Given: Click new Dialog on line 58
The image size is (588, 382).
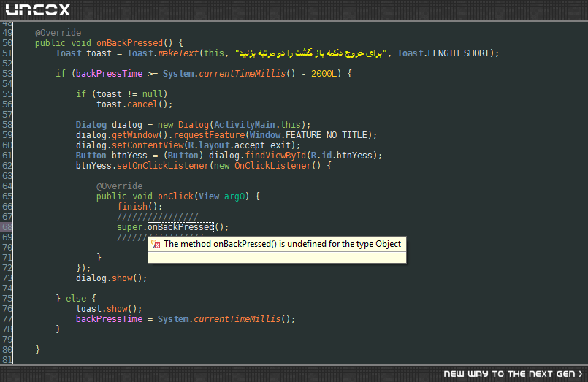Looking at the screenshot, I should click(x=183, y=124).
